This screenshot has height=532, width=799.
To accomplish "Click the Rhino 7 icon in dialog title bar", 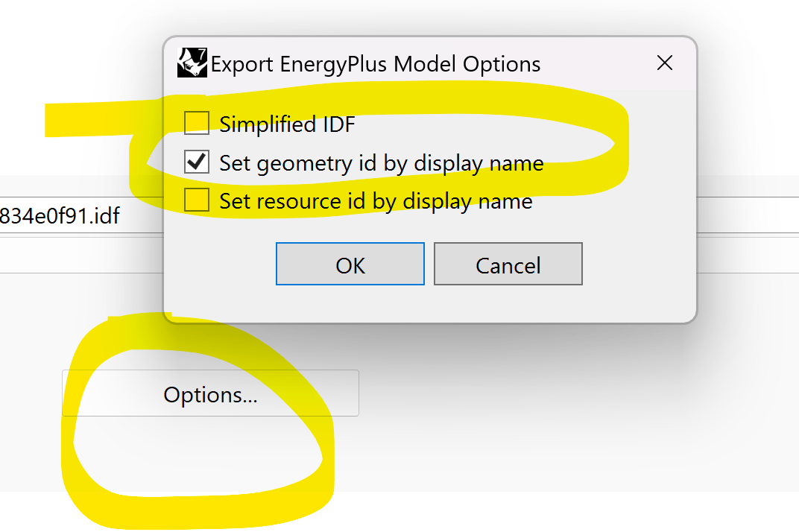I will pos(192,63).
